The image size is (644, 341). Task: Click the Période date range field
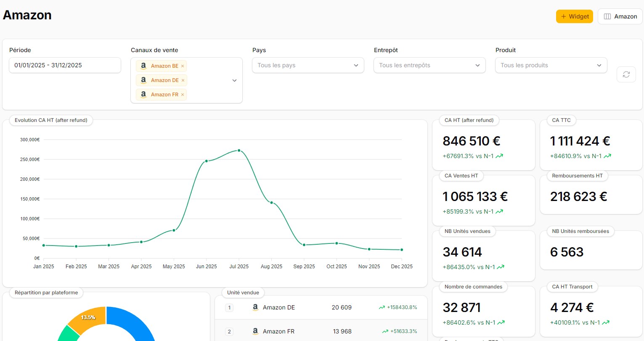[65, 65]
